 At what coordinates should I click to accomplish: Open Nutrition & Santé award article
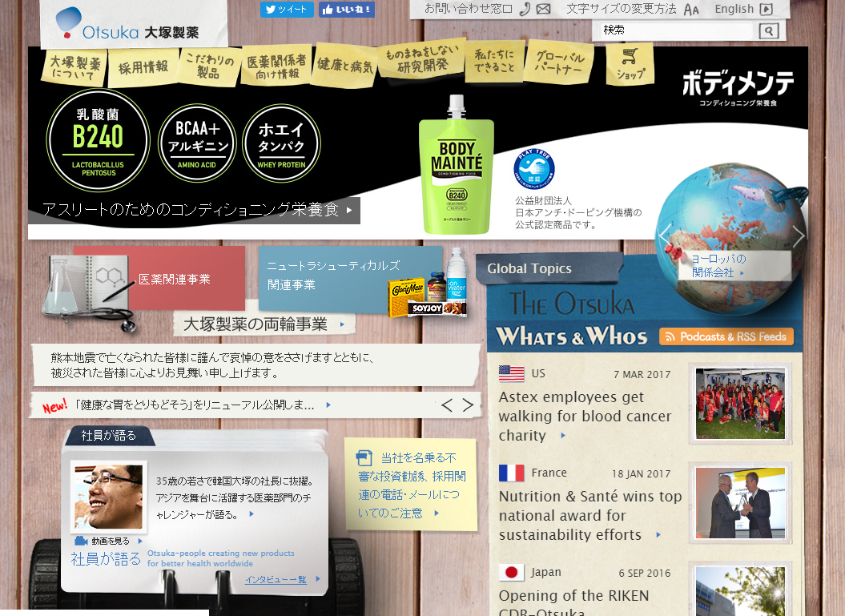(x=590, y=515)
